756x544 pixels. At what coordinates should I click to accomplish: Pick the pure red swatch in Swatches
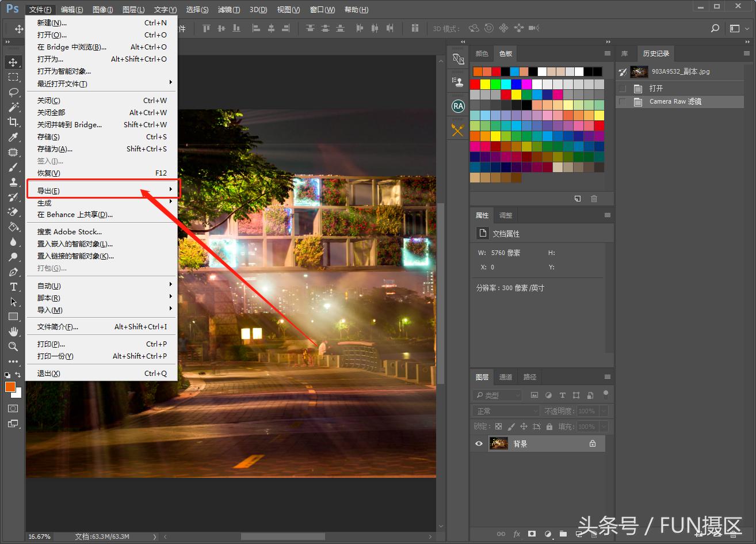pos(475,84)
